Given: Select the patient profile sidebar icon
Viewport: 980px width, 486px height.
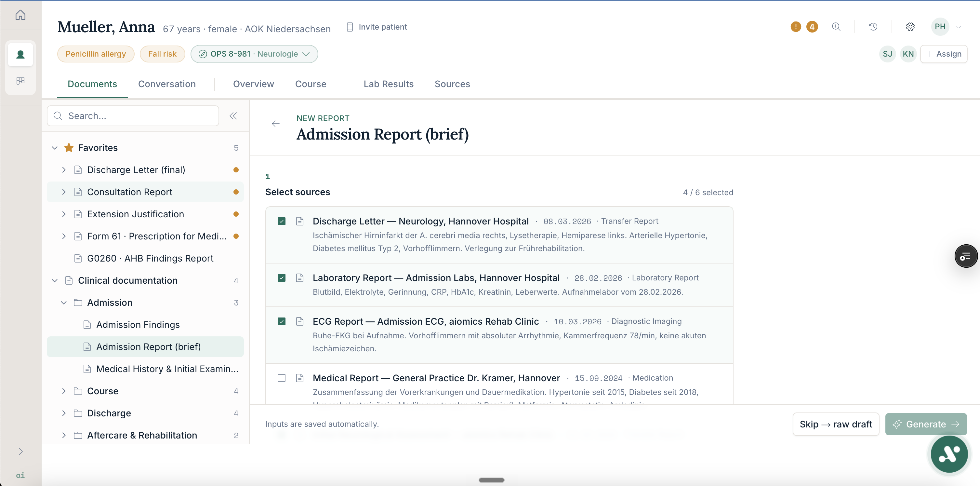Looking at the screenshot, I should pyautogui.click(x=20, y=54).
